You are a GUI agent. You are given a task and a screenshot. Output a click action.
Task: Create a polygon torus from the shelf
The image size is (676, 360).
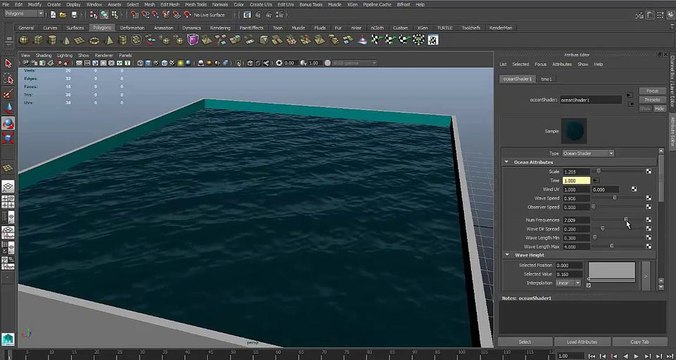(x=94, y=41)
